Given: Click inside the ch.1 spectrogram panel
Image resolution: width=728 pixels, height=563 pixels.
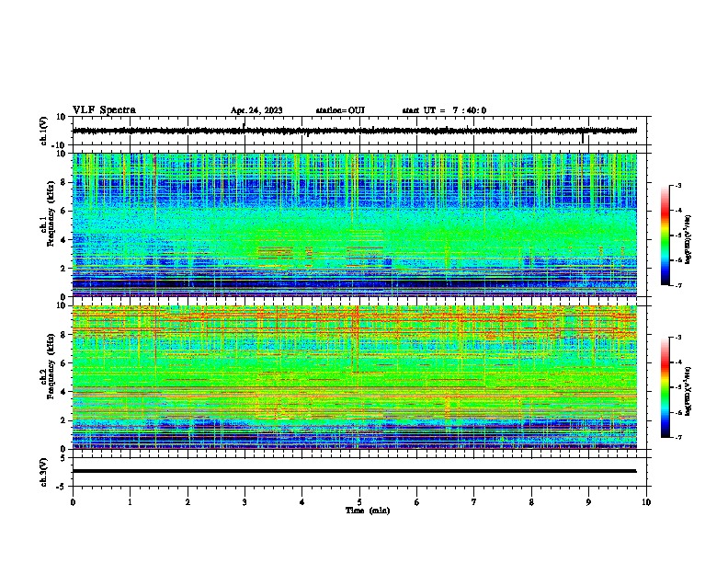Looking at the screenshot, I should pos(354,224).
